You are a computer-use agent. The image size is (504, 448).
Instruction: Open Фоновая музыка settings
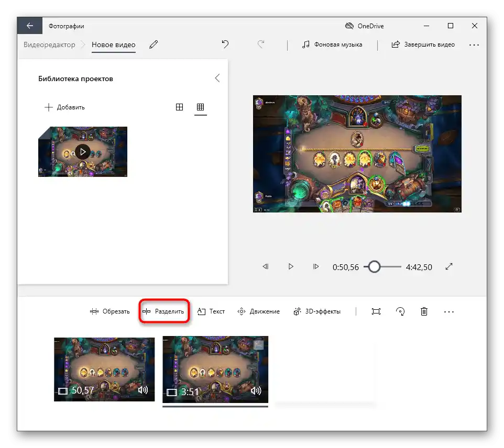tap(332, 44)
